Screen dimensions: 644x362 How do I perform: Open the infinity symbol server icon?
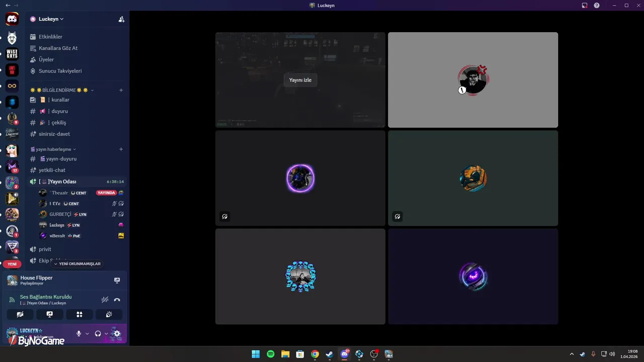(12, 86)
